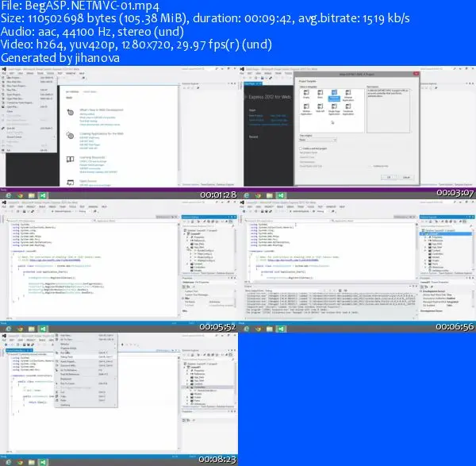Image resolution: width=476 pixels, height=466 pixels.
Task: Choose Find All References in the context menu
Action: pos(86,374)
